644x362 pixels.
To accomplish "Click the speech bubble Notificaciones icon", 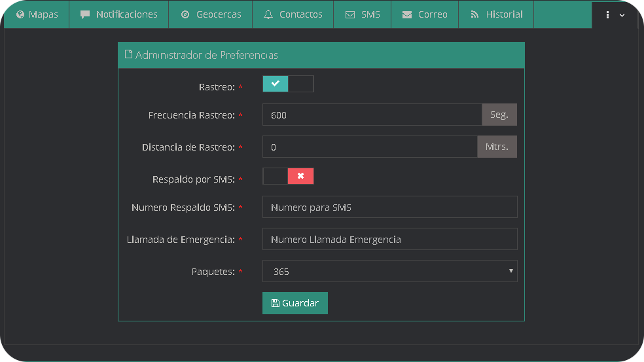I will coord(85,14).
